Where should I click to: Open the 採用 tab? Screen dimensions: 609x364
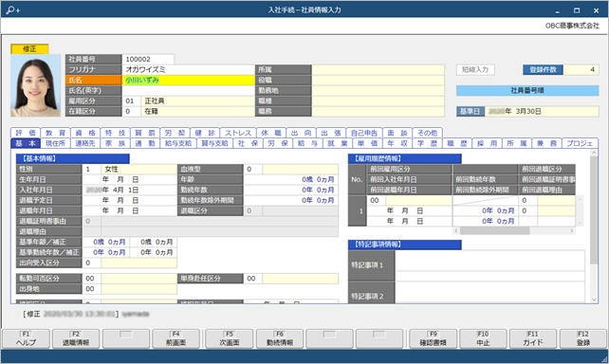pos(487,143)
